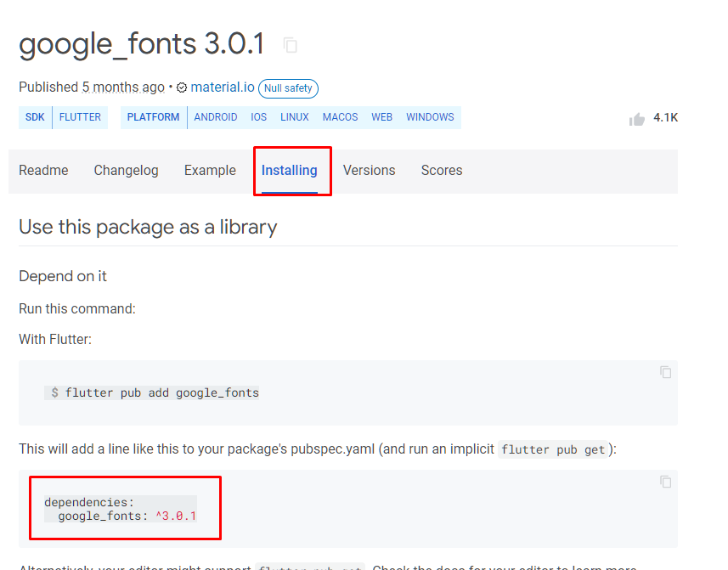Click the 'Depend on it' subheading
Screen dimensions: 728x570
tap(63, 276)
